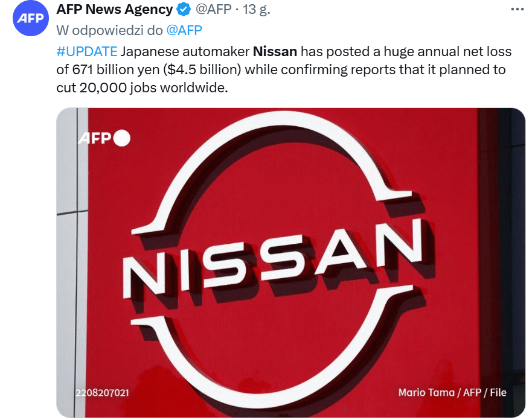Screen dimensions: 532x420
Task: Click the Mario Tama / AFP / File credit
Action: (x=452, y=393)
